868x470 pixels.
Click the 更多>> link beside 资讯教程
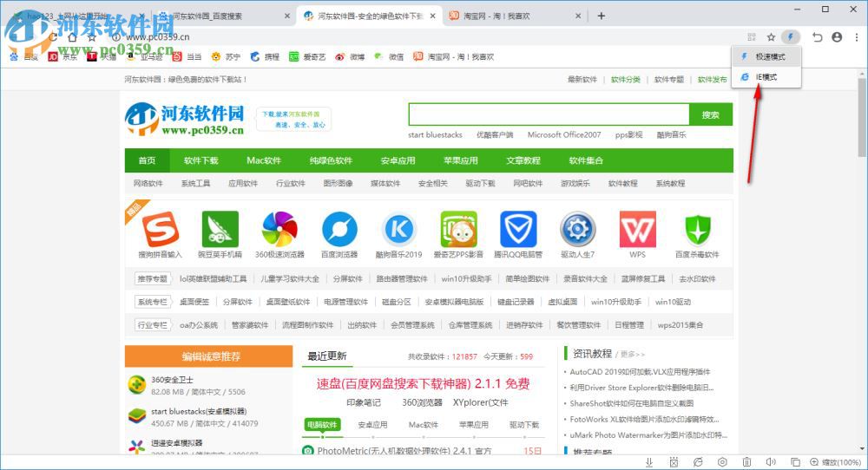tap(633, 355)
